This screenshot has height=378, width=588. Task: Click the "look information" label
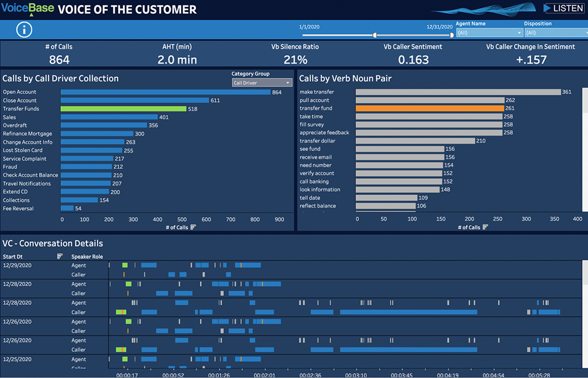click(320, 190)
